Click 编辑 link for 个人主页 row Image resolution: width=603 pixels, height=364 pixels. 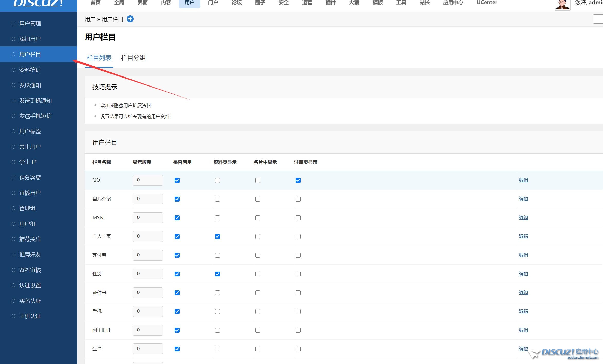523,236
